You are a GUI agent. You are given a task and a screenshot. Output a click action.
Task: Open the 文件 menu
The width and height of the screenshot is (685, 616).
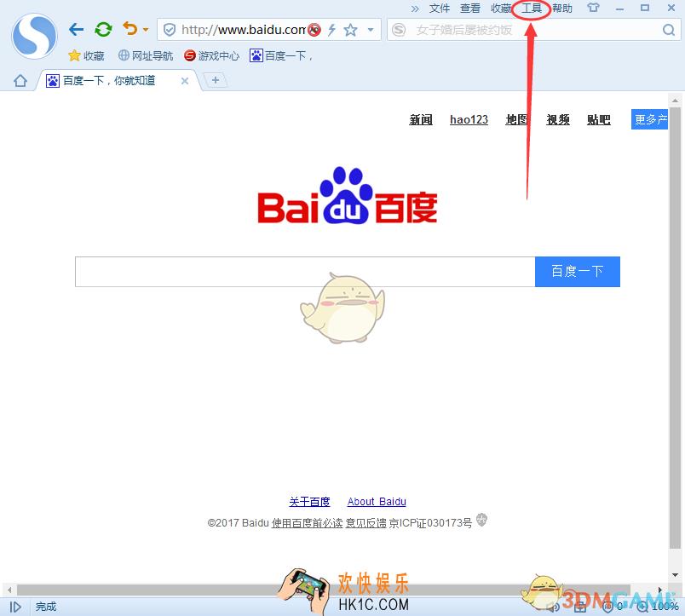pos(439,9)
